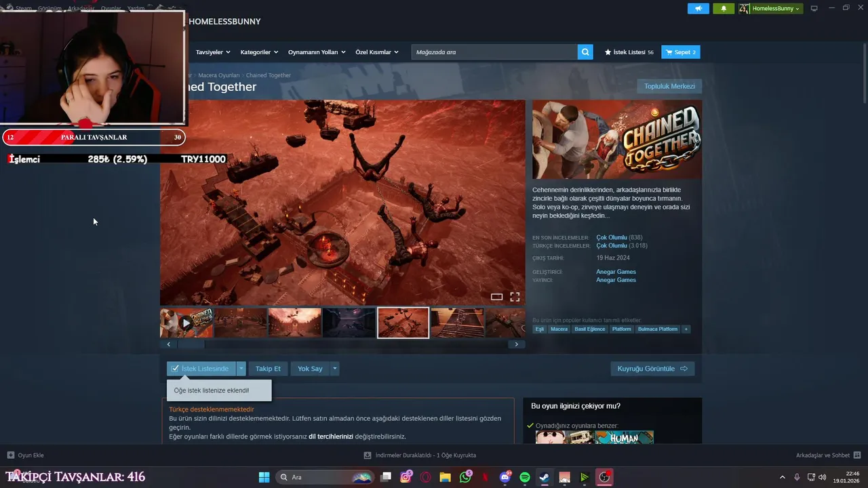Screen dimensions: 868x488
Task: Open the dil tercihlerinizi link
Action: coord(331,436)
